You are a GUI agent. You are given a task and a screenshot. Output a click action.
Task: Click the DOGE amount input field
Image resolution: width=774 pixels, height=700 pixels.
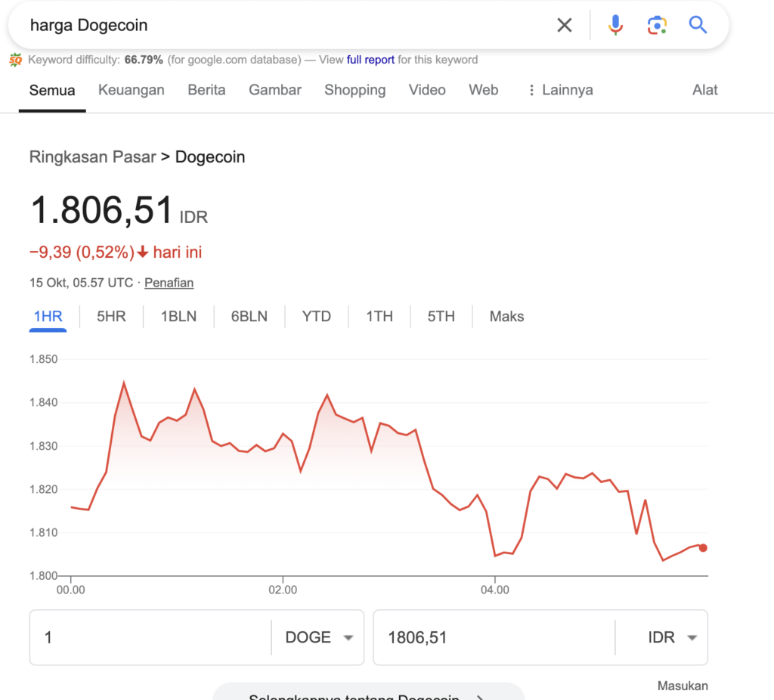pos(150,637)
